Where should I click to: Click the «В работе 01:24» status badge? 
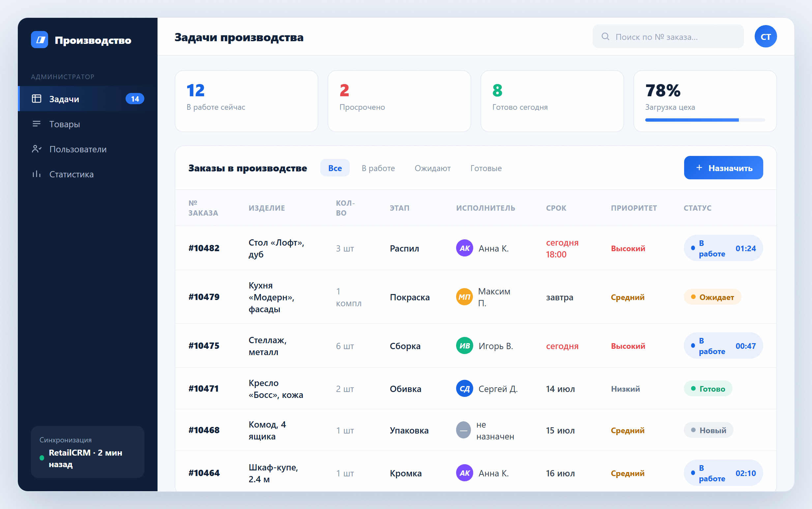pos(723,248)
